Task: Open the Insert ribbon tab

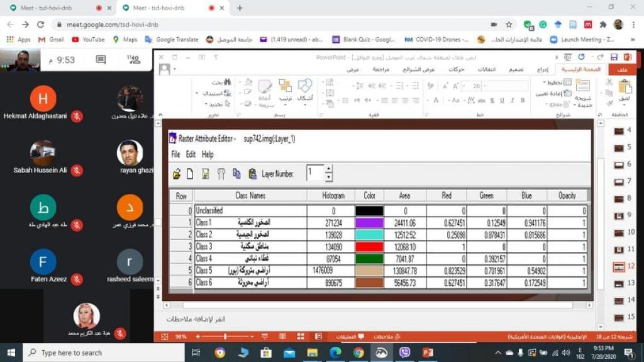Action: 541,69
